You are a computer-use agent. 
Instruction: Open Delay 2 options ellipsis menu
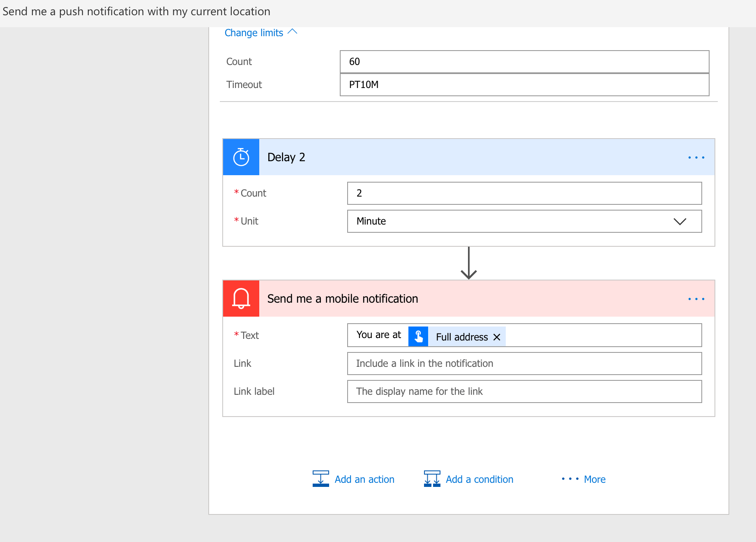tap(696, 158)
